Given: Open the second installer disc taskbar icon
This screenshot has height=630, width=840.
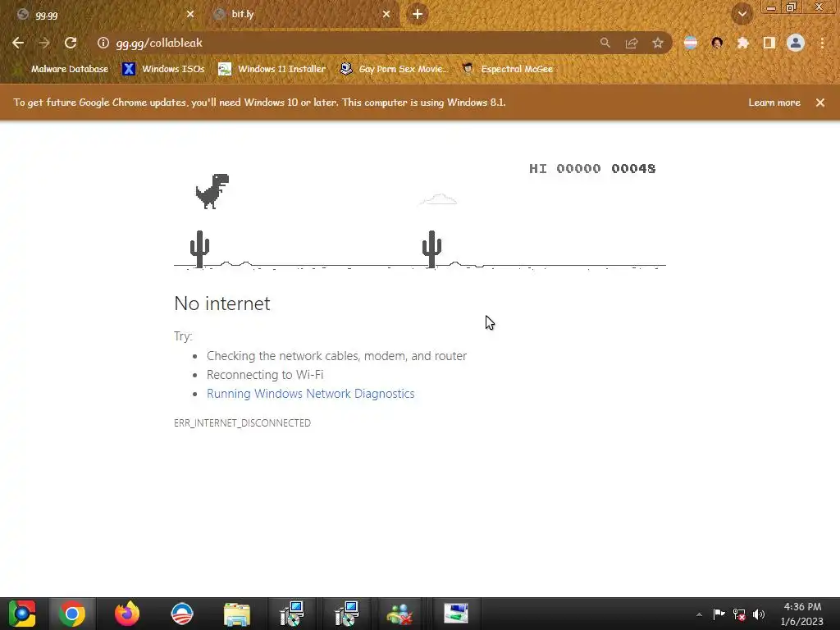Looking at the screenshot, I should point(347,614).
